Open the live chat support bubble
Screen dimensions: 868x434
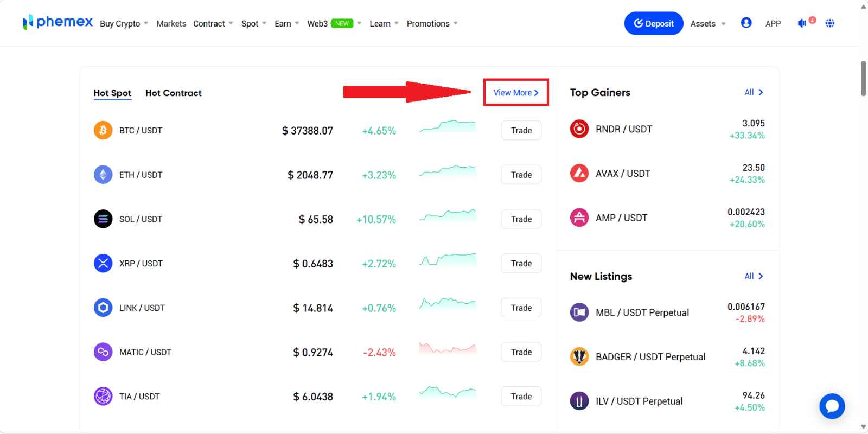click(832, 406)
